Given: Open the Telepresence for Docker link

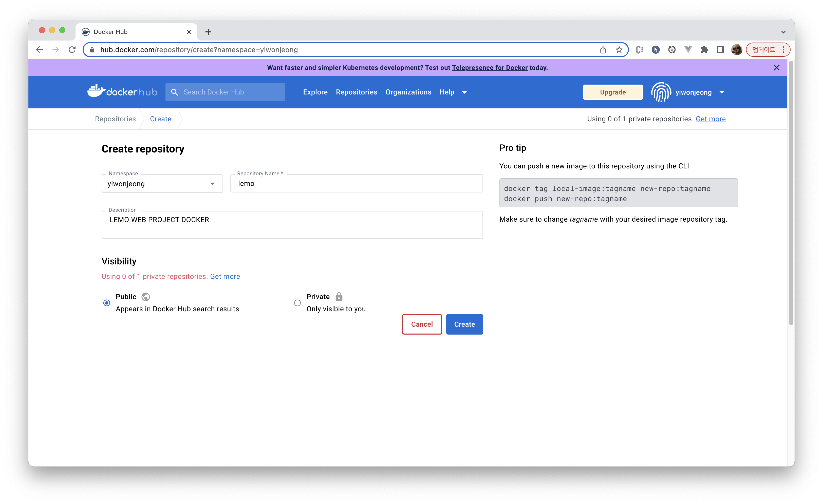Looking at the screenshot, I should [x=490, y=68].
